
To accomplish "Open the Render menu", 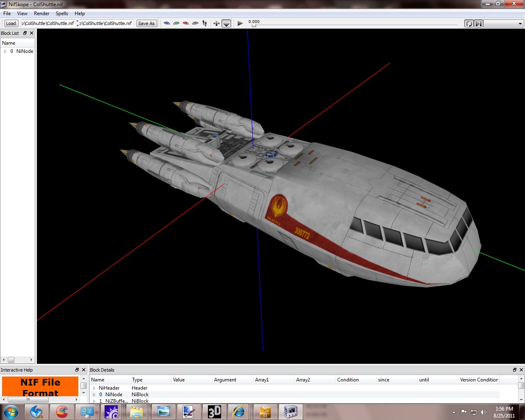I will [41, 13].
